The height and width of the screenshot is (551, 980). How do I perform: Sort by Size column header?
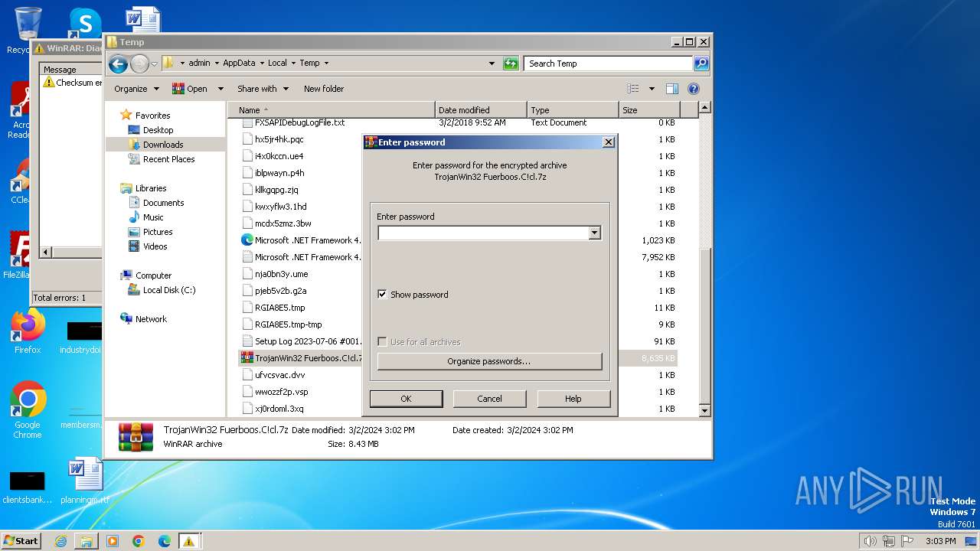coord(649,110)
